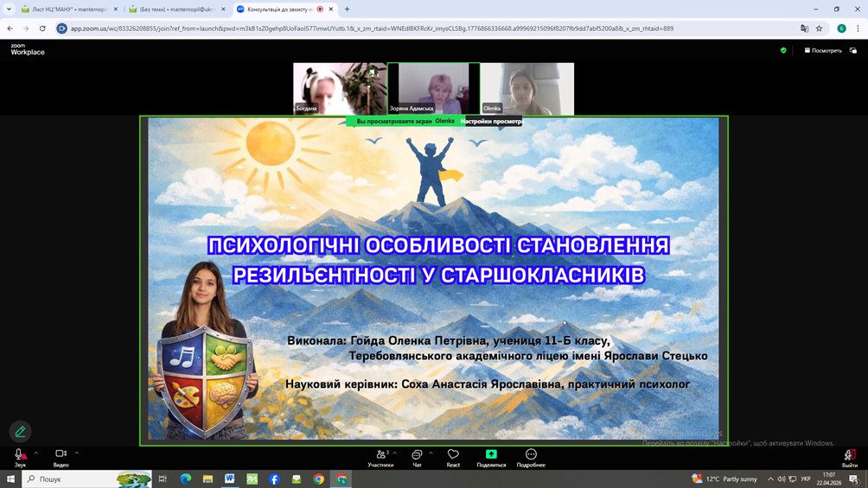Image resolution: width=868 pixels, height=488 pixels.
Task: Expand the arrow next to Участники
Action: click(x=395, y=453)
